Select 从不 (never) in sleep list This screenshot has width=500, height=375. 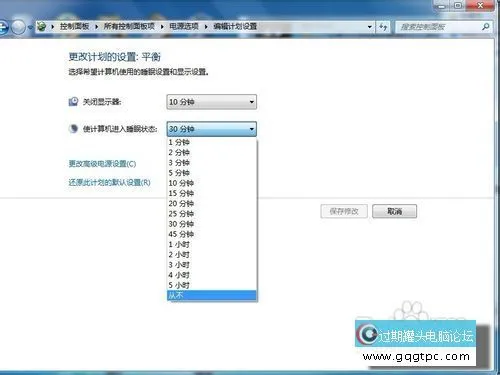[212, 295]
